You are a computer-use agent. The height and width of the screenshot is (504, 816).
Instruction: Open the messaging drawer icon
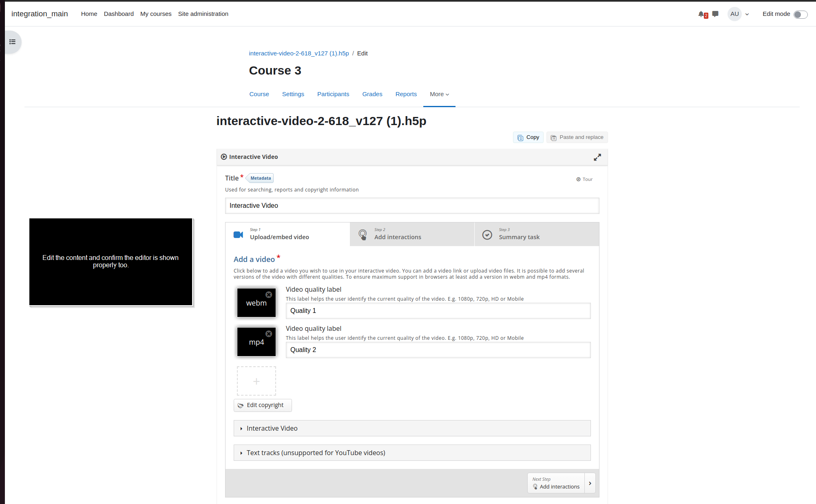tap(715, 14)
